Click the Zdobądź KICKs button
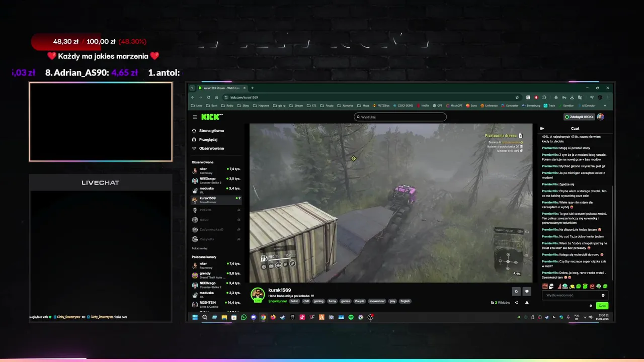 click(x=579, y=117)
